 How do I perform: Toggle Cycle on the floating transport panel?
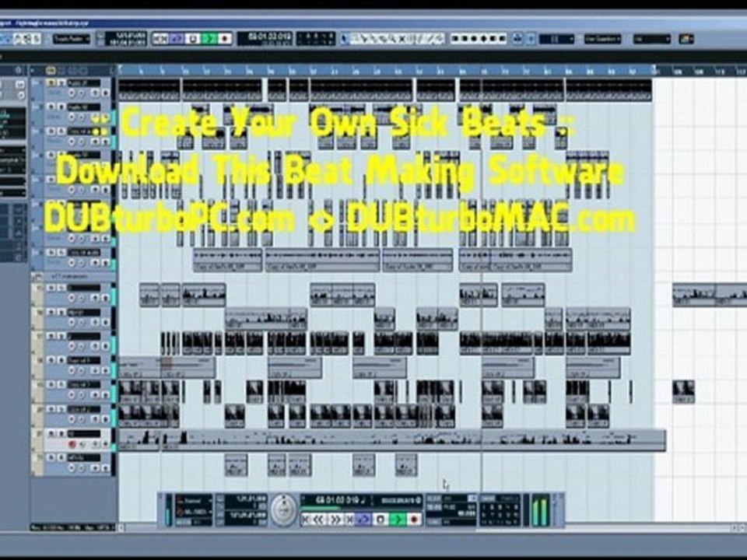tap(363, 519)
